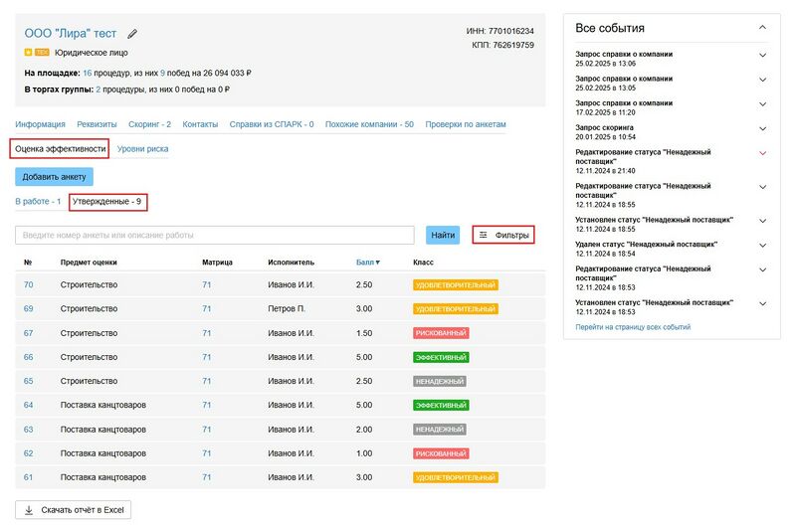This screenshot has width=796, height=532.
Task: Expand the Запрос скоринга event entry
Action: point(762,129)
